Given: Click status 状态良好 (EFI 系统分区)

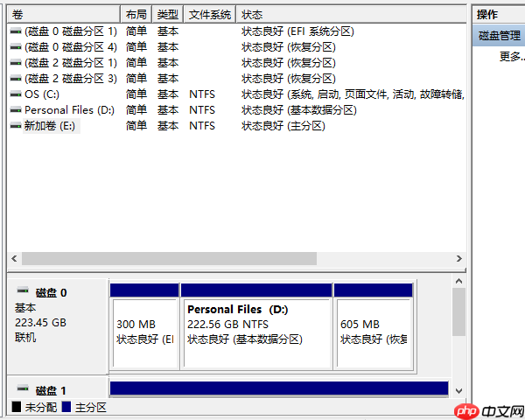Looking at the screenshot, I should pyautogui.click(x=297, y=31).
